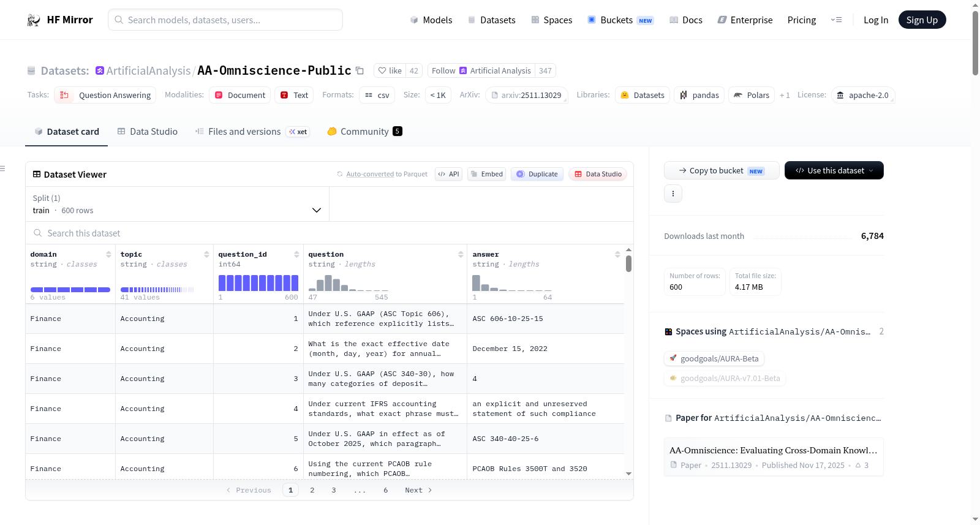Click the Sign Up button
This screenshot has height=525, width=980.
(922, 20)
